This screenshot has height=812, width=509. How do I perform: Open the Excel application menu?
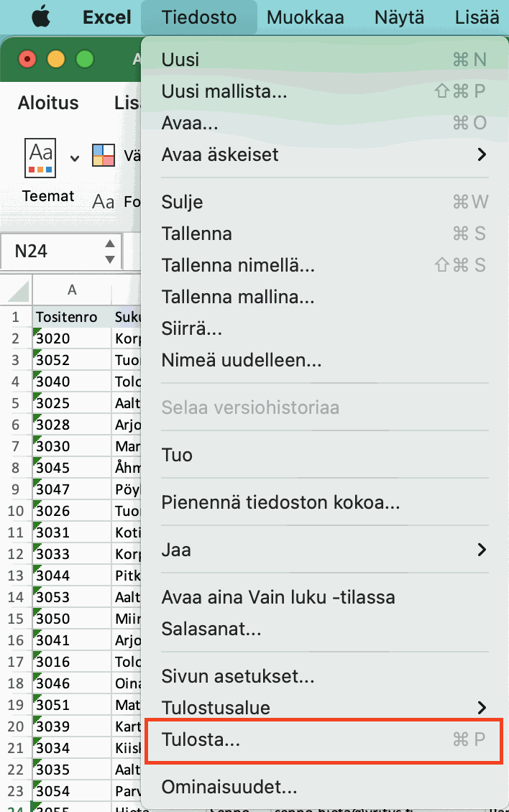107,17
